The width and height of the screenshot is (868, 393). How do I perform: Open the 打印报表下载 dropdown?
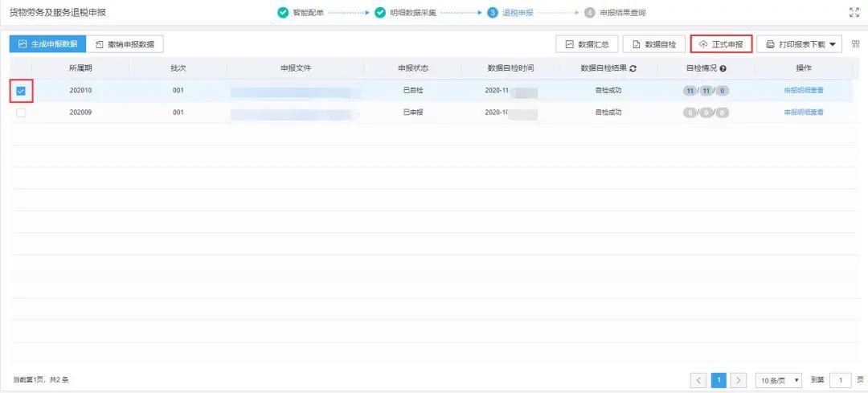pos(800,44)
